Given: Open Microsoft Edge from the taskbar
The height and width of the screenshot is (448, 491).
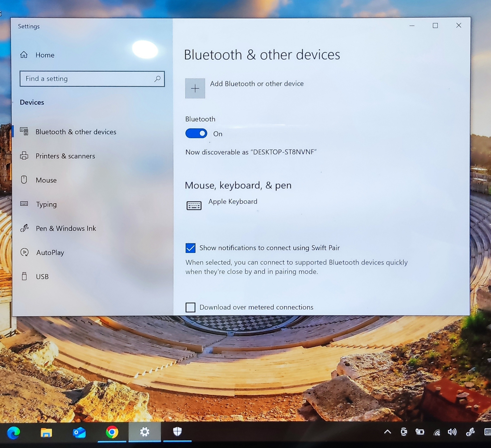Looking at the screenshot, I should pos(13,433).
